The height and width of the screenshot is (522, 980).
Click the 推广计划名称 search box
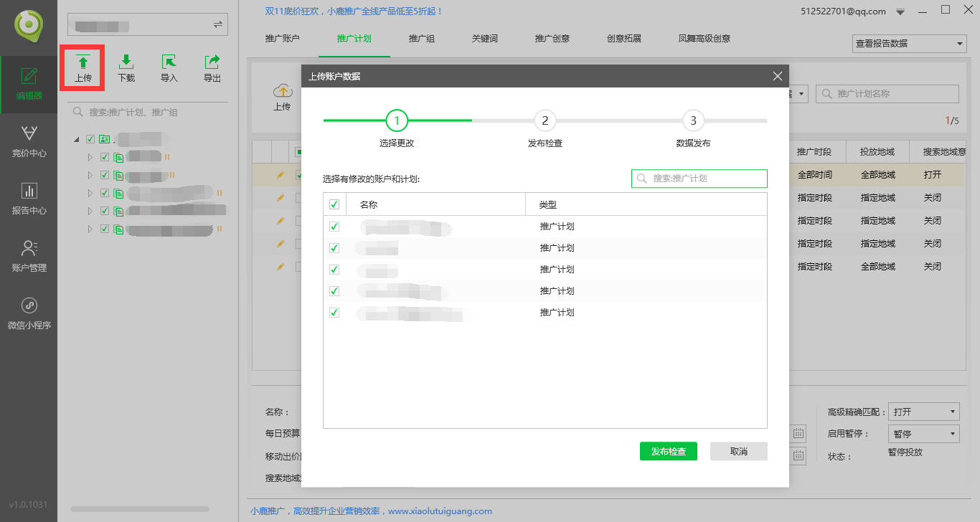click(x=887, y=94)
